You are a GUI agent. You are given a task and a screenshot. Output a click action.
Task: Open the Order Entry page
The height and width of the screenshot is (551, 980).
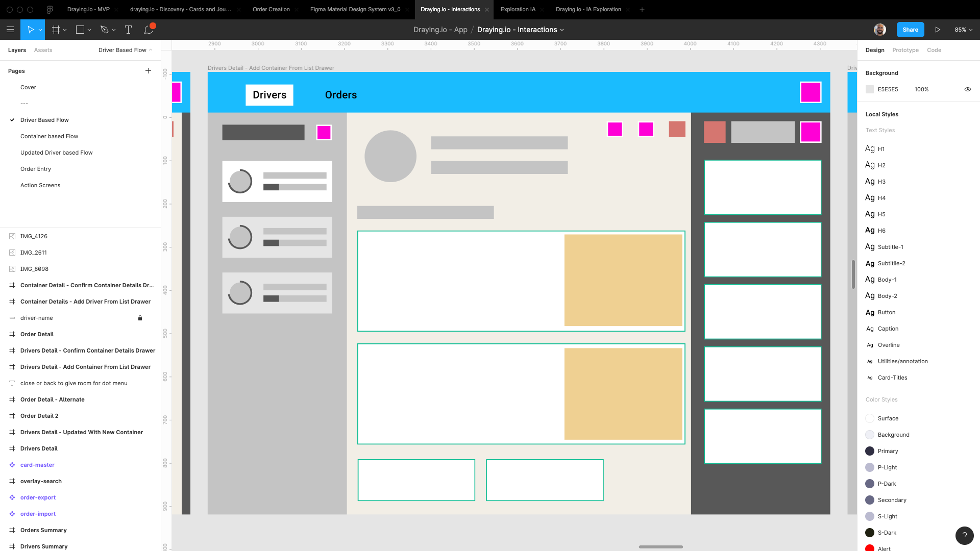click(36, 169)
